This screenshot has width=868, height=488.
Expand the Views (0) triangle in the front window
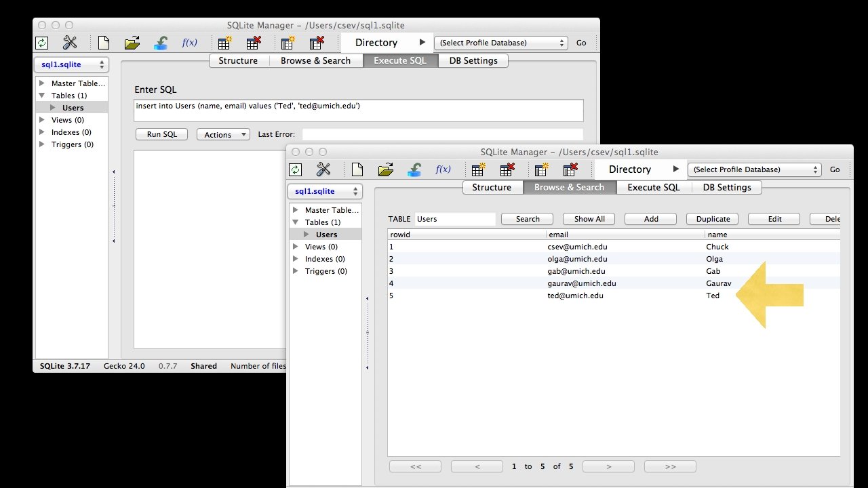(295, 247)
